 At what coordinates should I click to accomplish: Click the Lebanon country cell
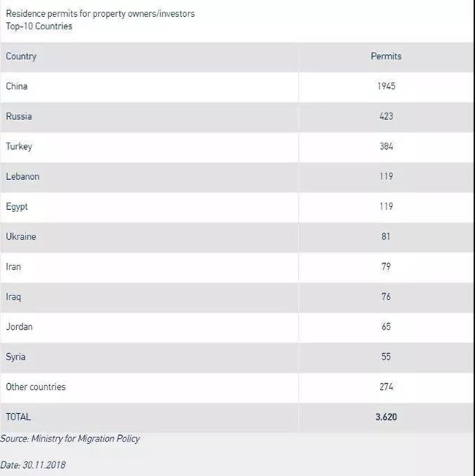point(23,176)
